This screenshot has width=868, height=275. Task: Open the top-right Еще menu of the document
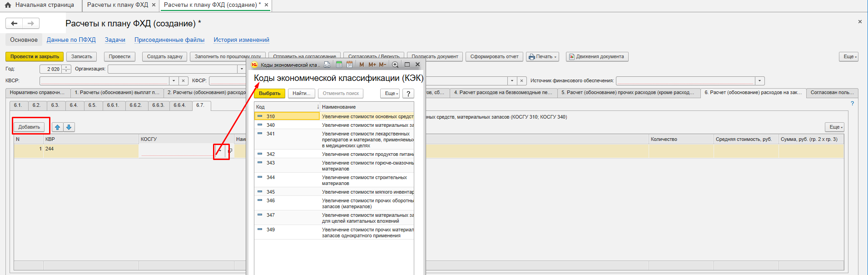[848, 57]
